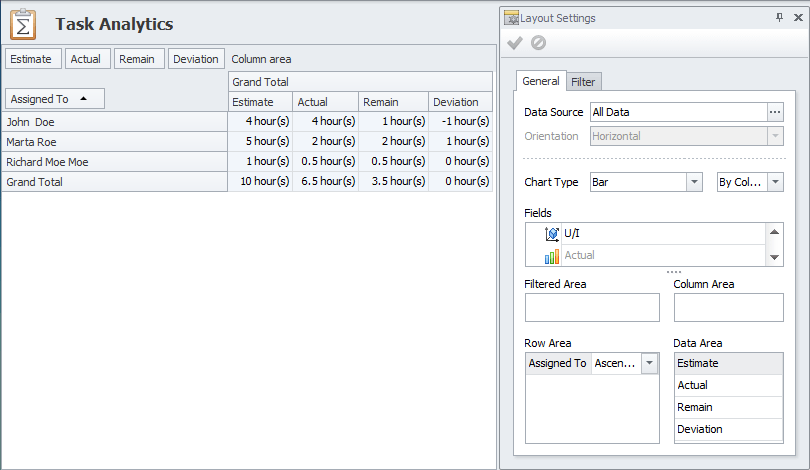Open the Chart Type dropdown
This screenshot has width=810, height=470.
click(694, 182)
